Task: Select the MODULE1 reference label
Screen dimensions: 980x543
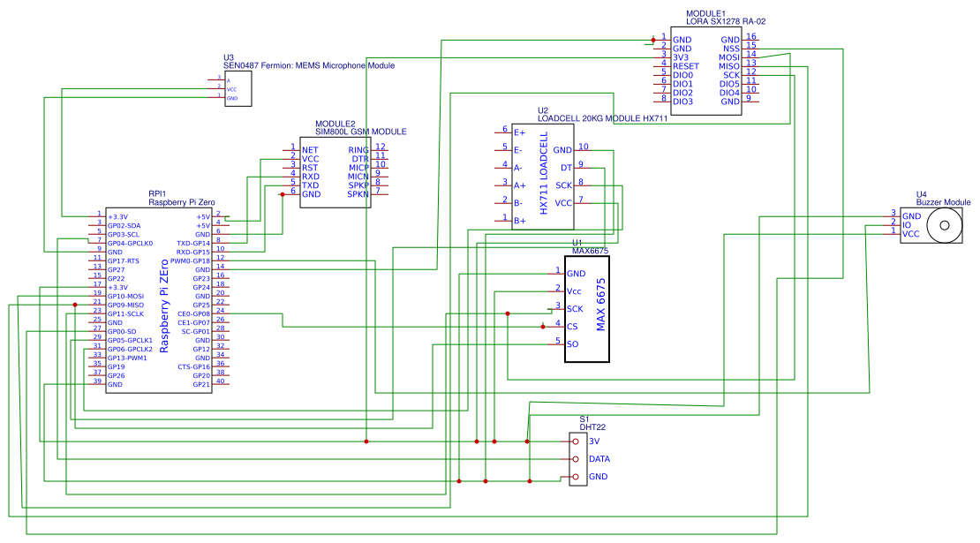Action: tap(705, 13)
